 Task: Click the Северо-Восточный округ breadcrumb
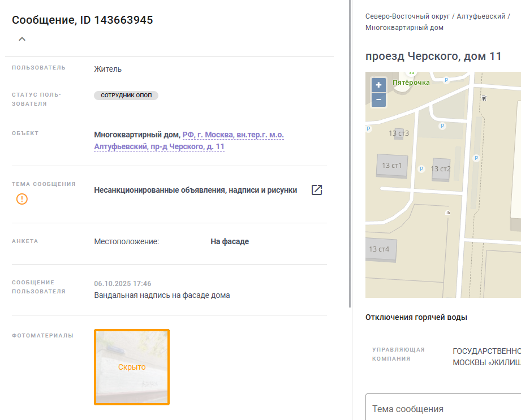pos(407,16)
